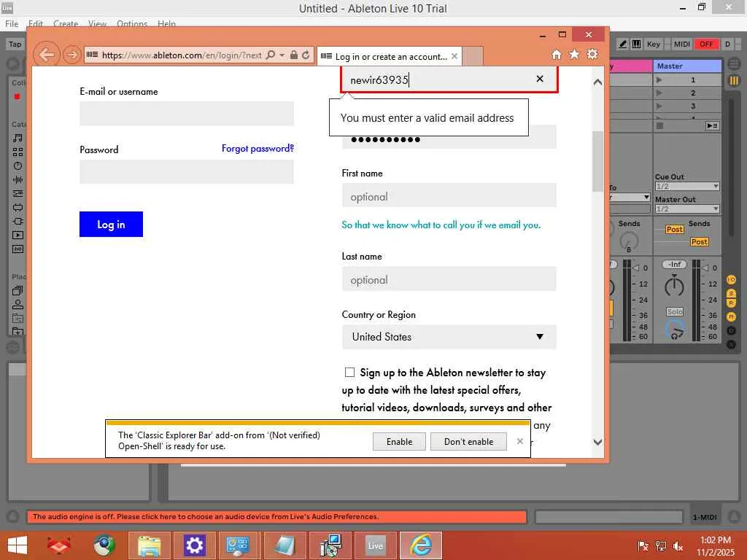Show or hide In/Out section (I·O)

pos(731,280)
